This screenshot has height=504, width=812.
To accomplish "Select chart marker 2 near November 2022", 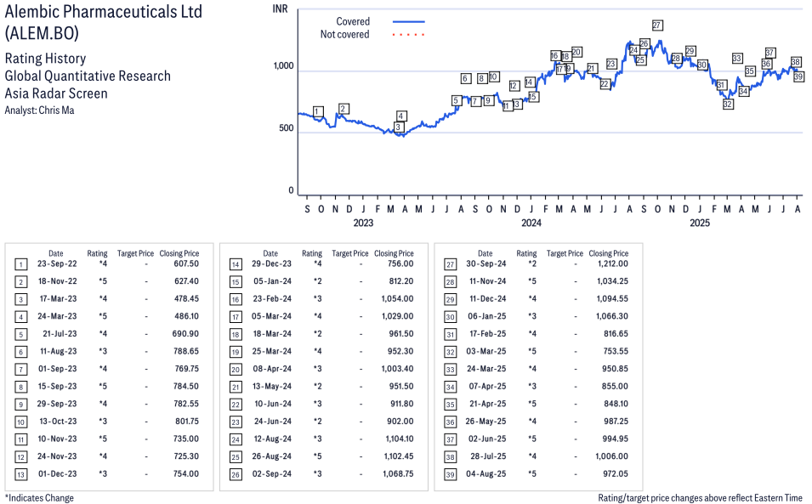I will pos(343,109).
